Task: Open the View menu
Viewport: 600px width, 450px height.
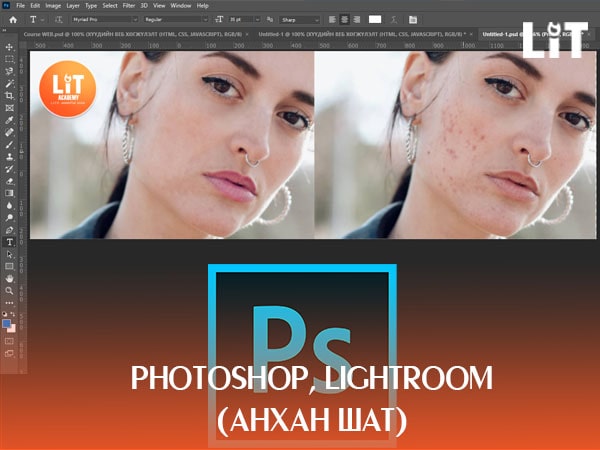Action: tap(159, 6)
